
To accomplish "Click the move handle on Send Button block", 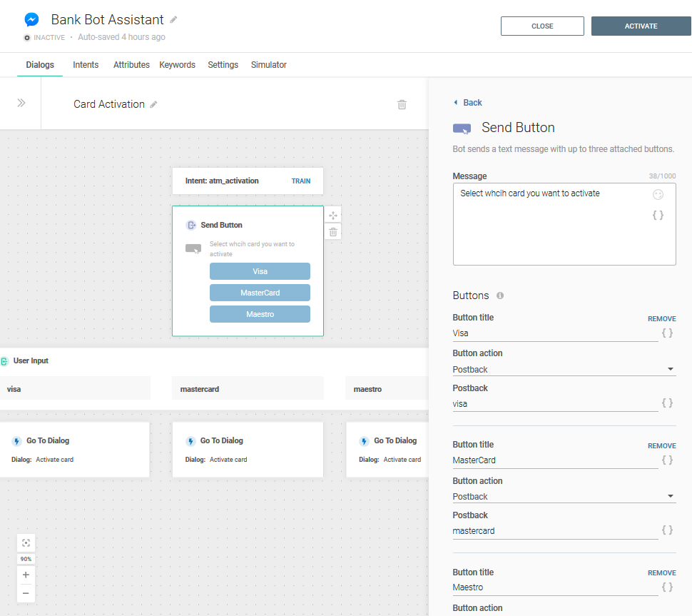I will point(333,215).
